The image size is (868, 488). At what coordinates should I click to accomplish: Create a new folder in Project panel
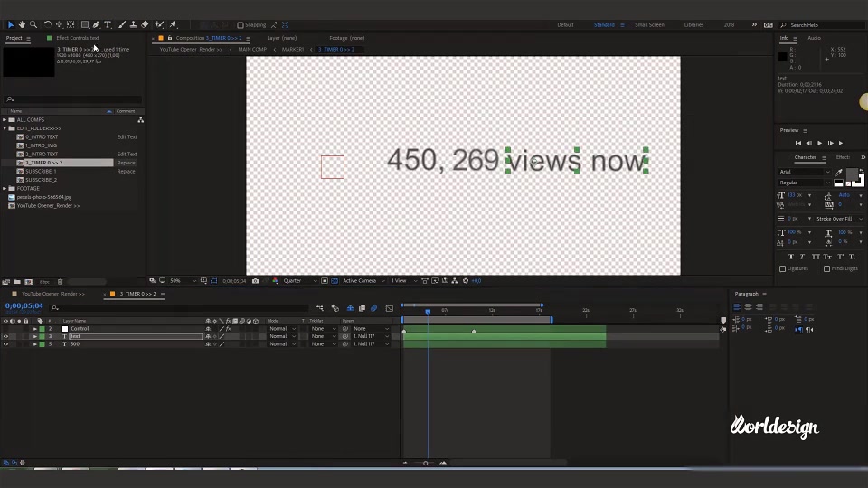(x=17, y=282)
